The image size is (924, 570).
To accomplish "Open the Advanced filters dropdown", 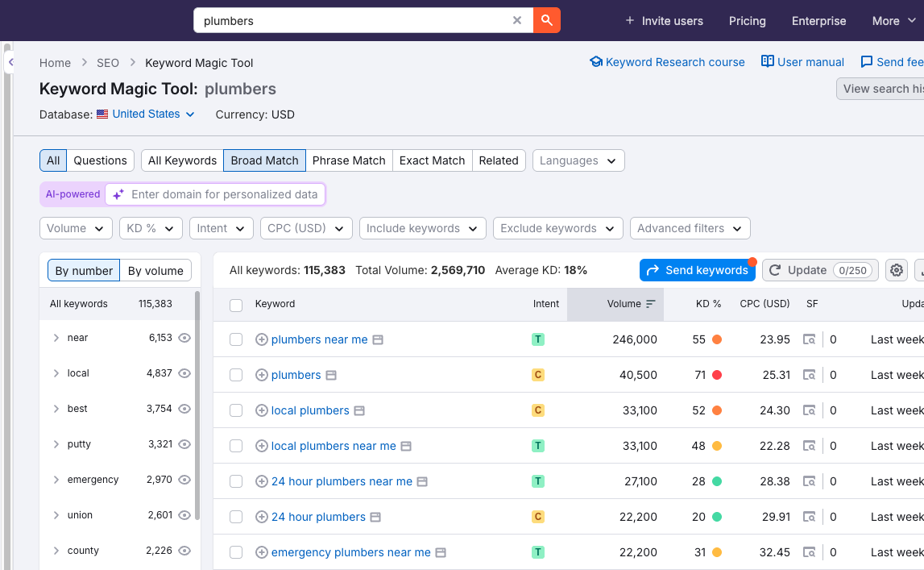I will (x=690, y=228).
